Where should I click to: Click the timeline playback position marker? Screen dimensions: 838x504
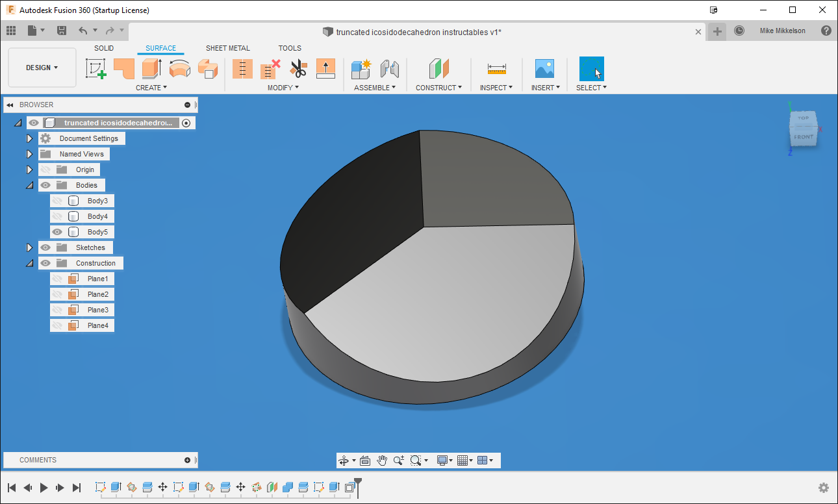pyautogui.click(x=356, y=487)
